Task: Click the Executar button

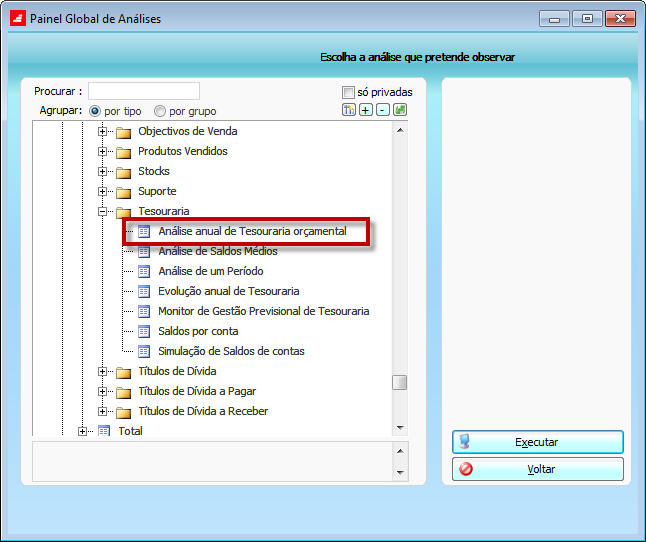Action: [x=538, y=442]
